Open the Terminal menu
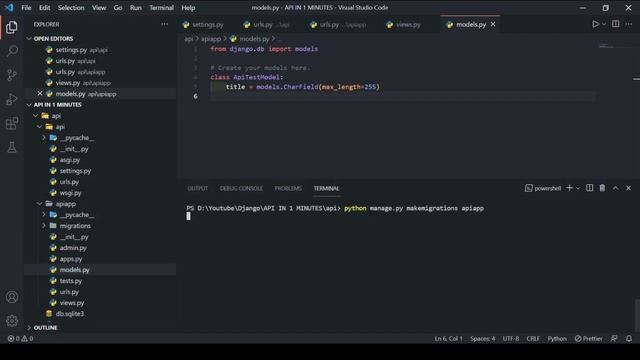Viewport: 640px width, 360px height. click(161, 7)
